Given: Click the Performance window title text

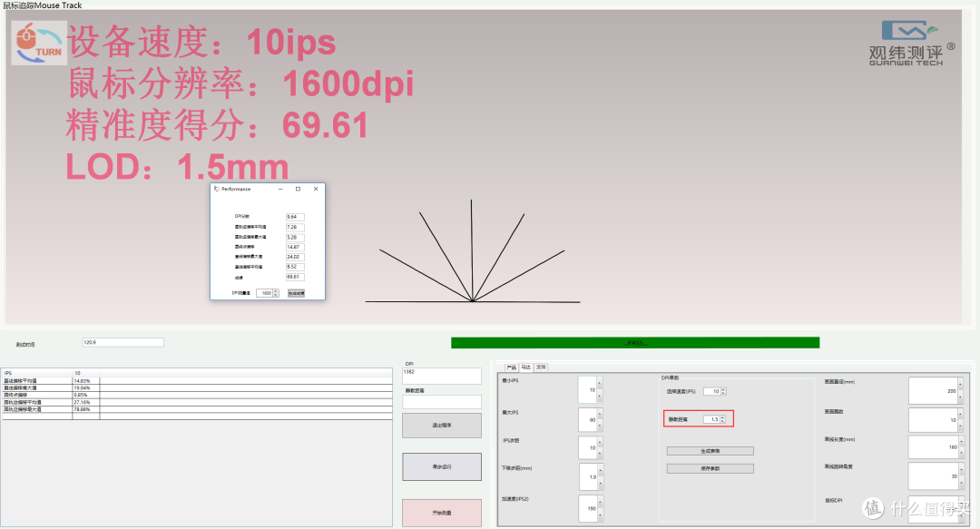Looking at the screenshot, I should click(236, 189).
